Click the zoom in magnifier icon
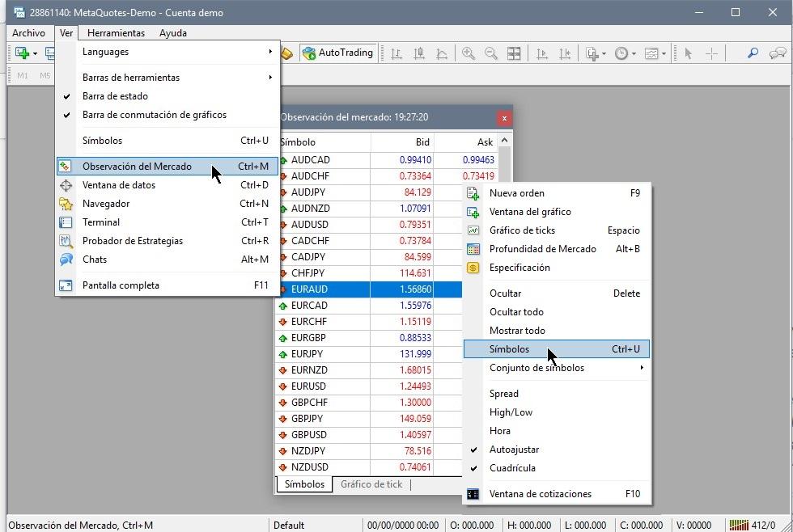Viewport: 793px width, 532px height. pyautogui.click(x=469, y=53)
